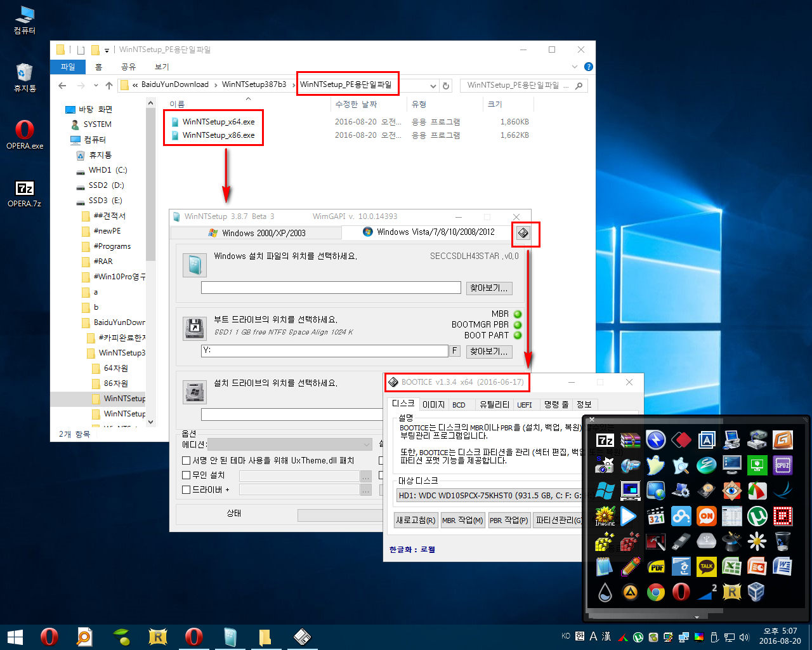Open BOOTICE tool button in WinNTSetup window
Viewport: 812px width, 650px height.
pos(523,233)
